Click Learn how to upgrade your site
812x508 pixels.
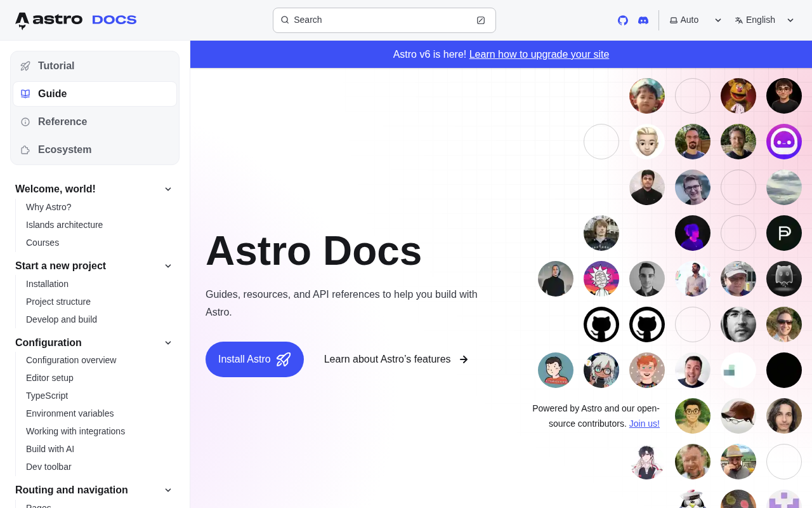(x=539, y=55)
